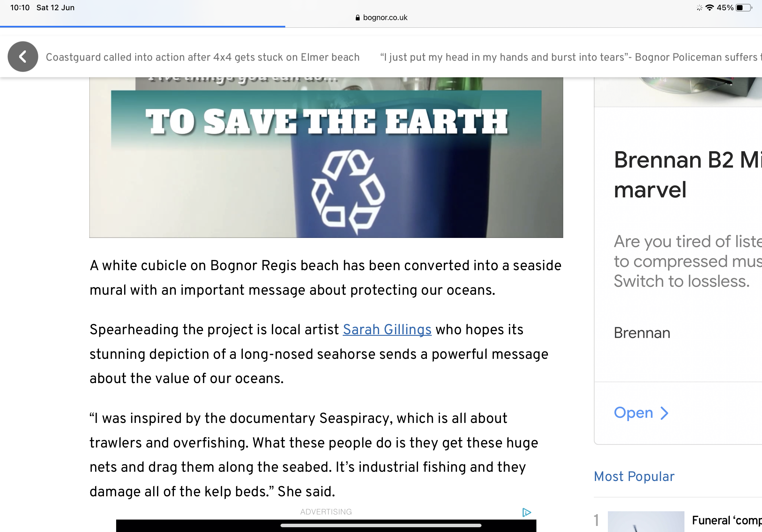Image resolution: width=762 pixels, height=532 pixels.
Task: Open Coastguard 4x4 Elmer beach headline
Action: [x=202, y=57]
